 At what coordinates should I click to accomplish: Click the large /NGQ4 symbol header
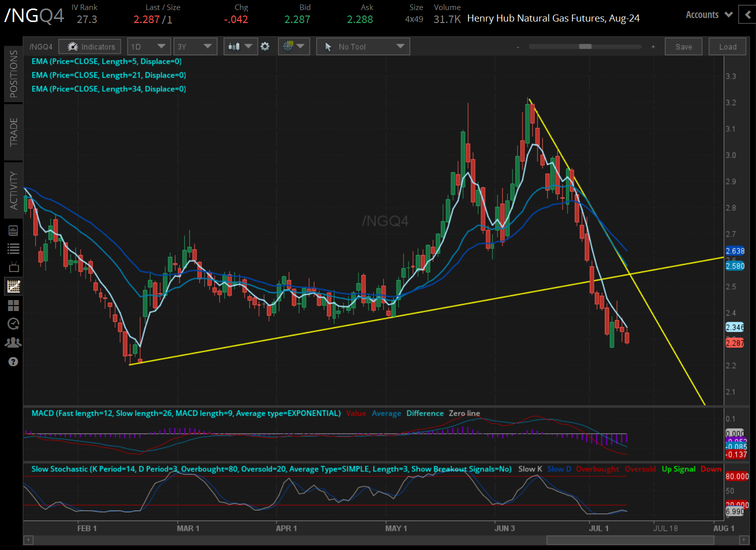34,16
